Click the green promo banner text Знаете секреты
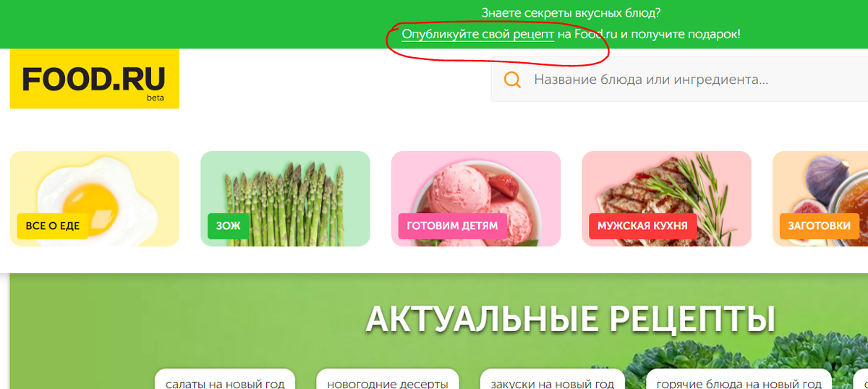The width and height of the screenshot is (868, 389). pyautogui.click(x=571, y=13)
